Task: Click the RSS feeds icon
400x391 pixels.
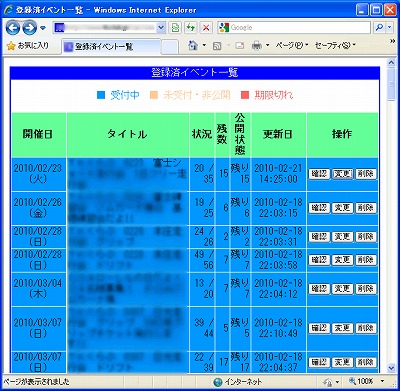Action: [x=217, y=46]
